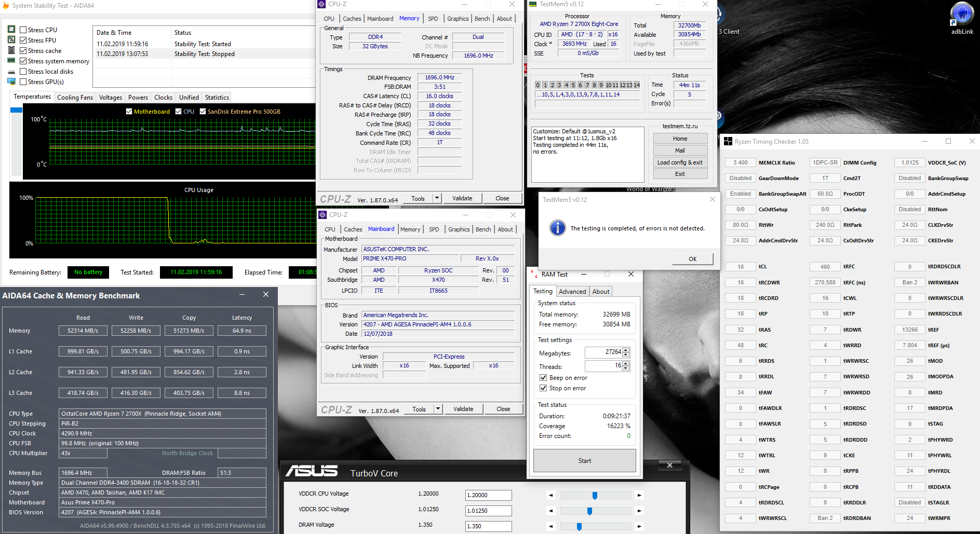The height and width of the screenshot is (534, 980).
Task: Open SPD tab in CPU-Z Memory window
Action: coord(433,19)
